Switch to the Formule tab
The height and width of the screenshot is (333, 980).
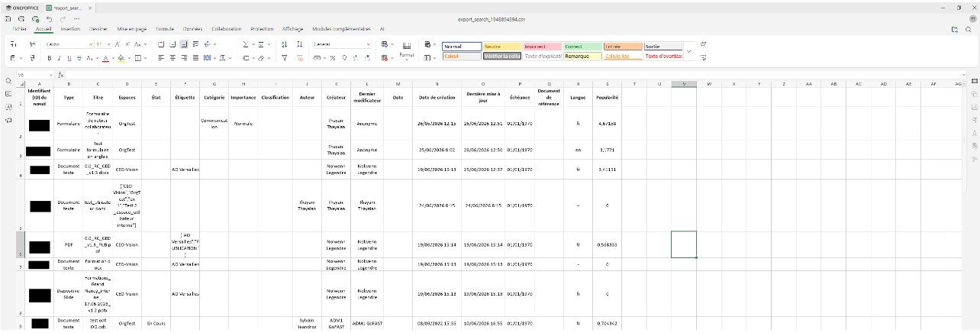pos(165,28)
